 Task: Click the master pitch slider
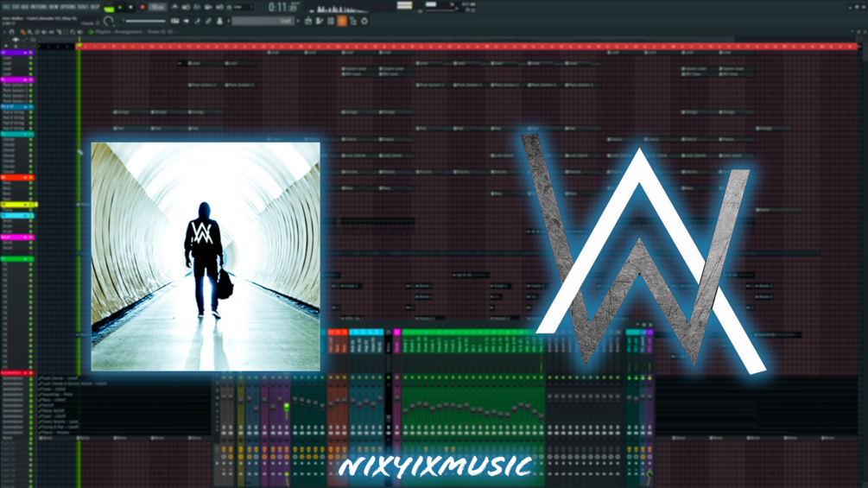[x=144, y=22]
